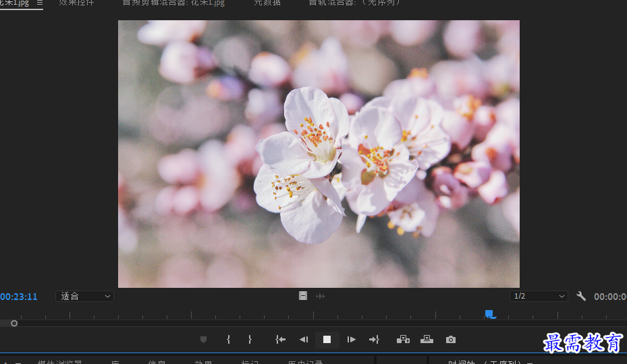
Task: Open the wrench settings menu
Action: point(581,296)
